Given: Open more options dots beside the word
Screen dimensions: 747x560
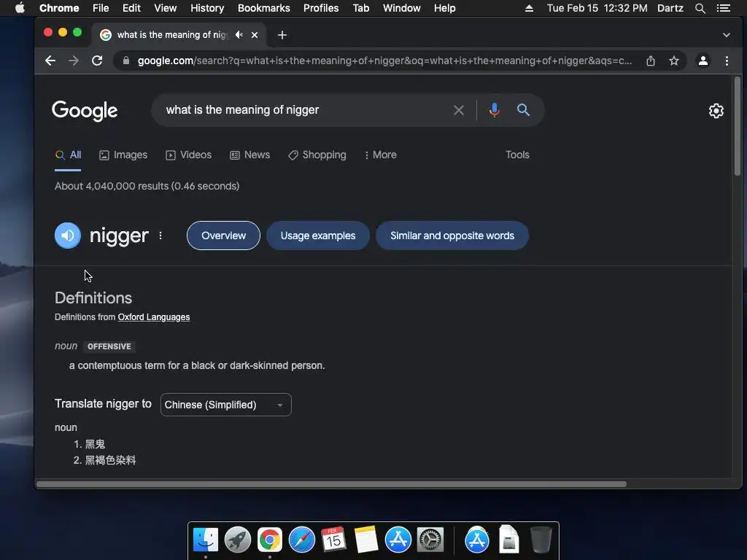Looking at the screenshot, I should (160, 236).
